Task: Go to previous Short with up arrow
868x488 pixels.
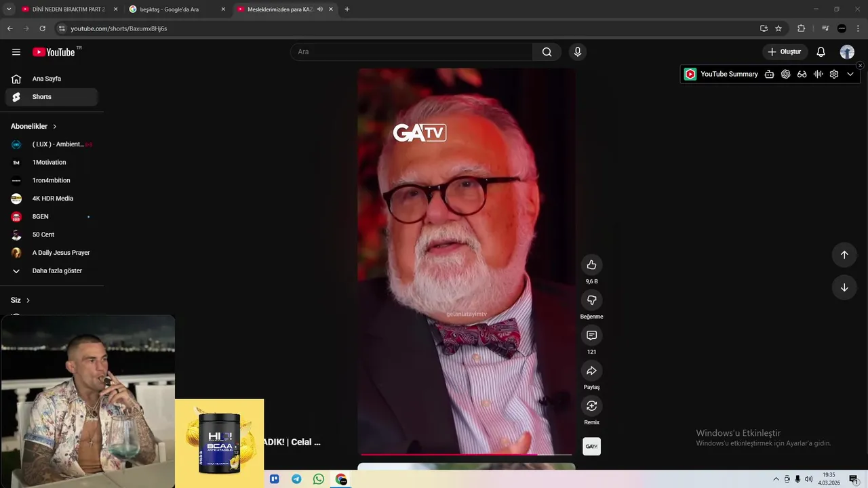Action: coord(844,255)
